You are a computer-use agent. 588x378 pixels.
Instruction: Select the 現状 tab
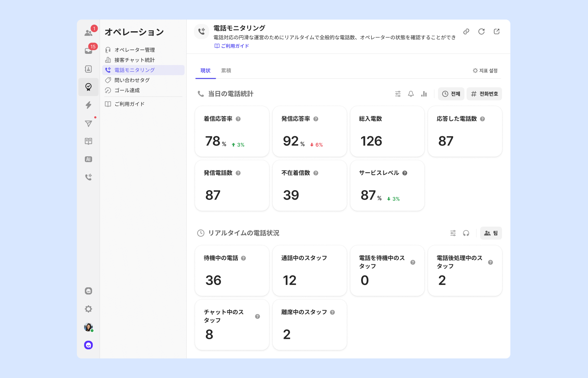click(x=205, y=71)
